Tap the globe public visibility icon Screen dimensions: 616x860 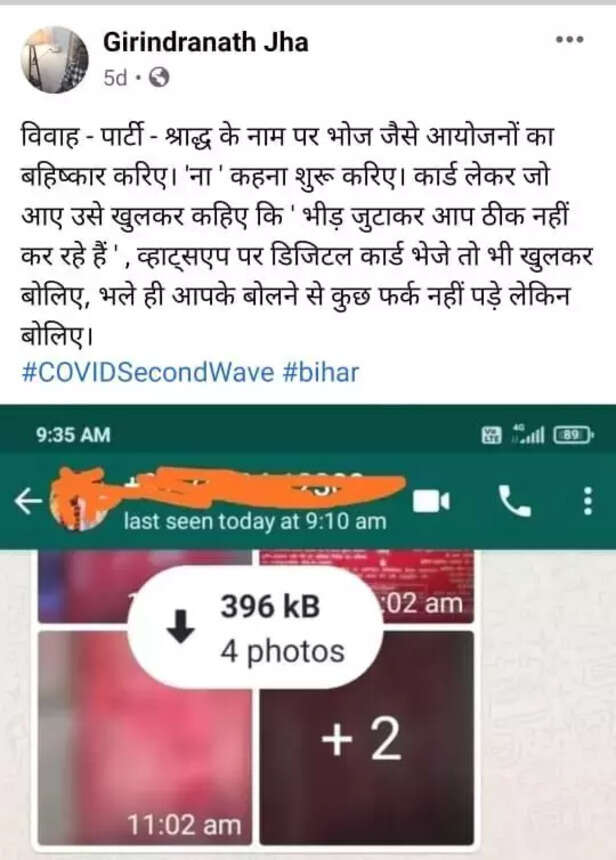[159, 78]
